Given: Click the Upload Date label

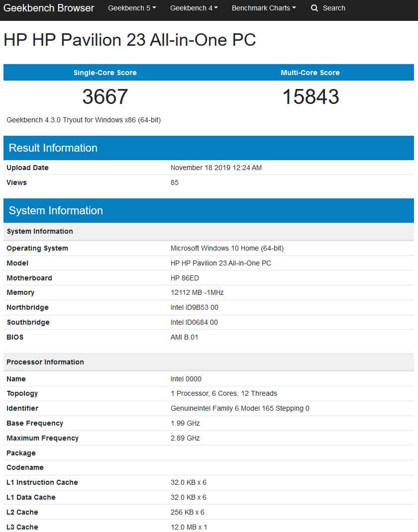Looking at the screenshot, I should click(x=27, y=168).
